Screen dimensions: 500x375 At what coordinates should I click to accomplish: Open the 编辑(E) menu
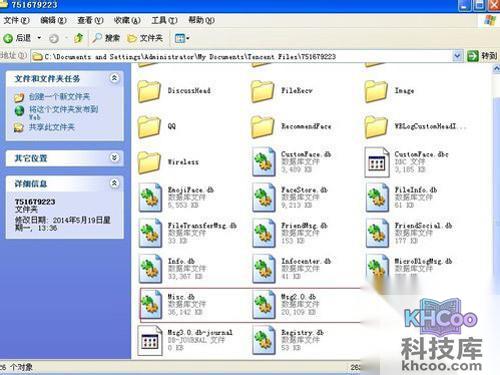coord(53,21)
